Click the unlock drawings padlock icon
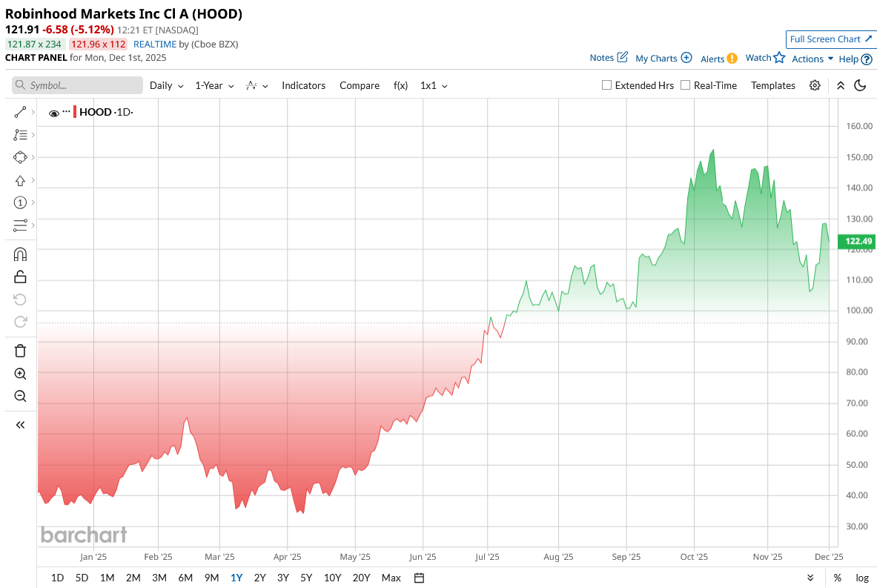 point(20,277)
